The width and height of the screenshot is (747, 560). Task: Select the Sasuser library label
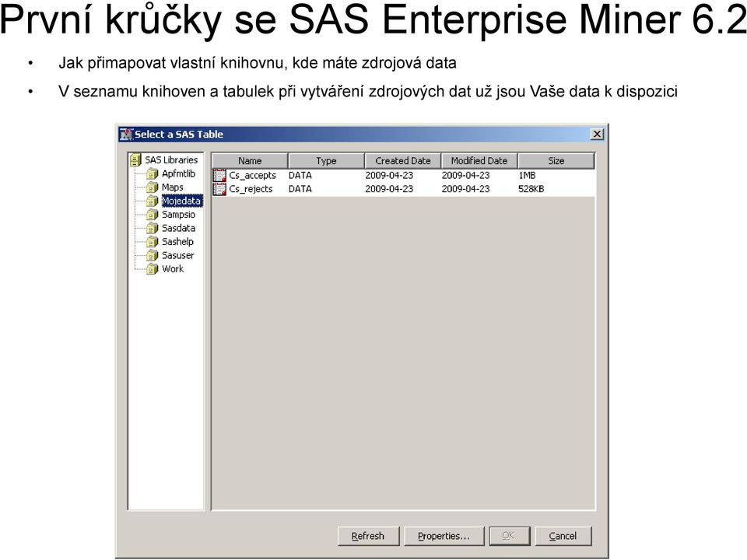point(178,255)
